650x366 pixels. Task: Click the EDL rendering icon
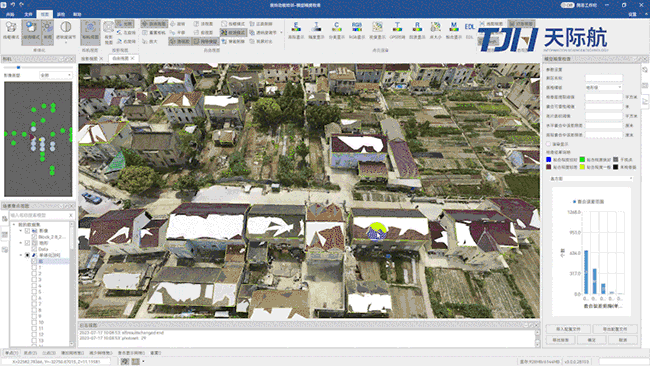pos(469,28)
